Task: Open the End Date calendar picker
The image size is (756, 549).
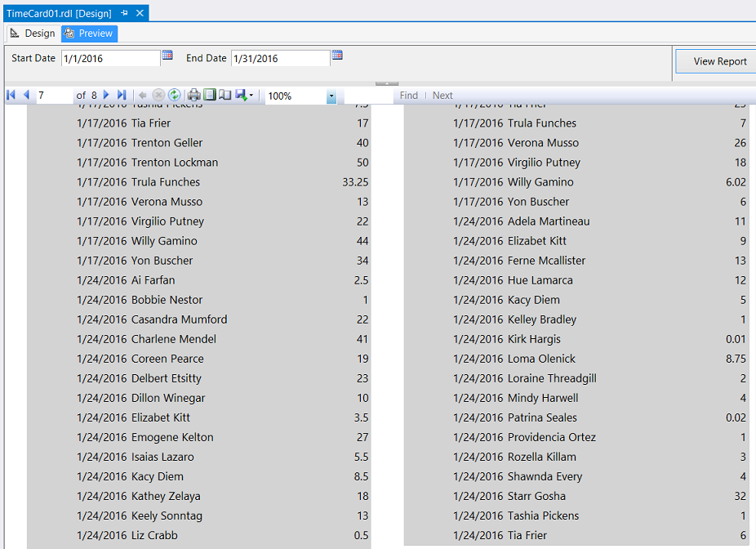Action: 337,56
